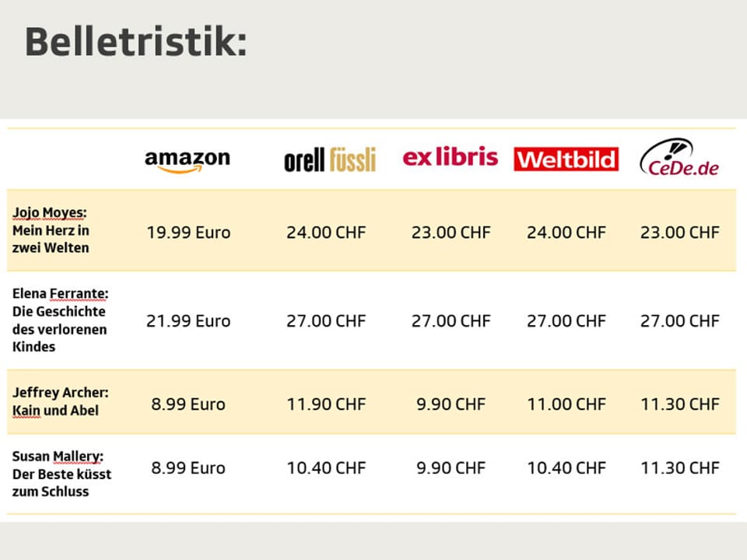This screenshot has width=747, height=560.
Task: Click Weltbild's 10.40 CHF price for Mallery
Action: (x=566, y=468)
